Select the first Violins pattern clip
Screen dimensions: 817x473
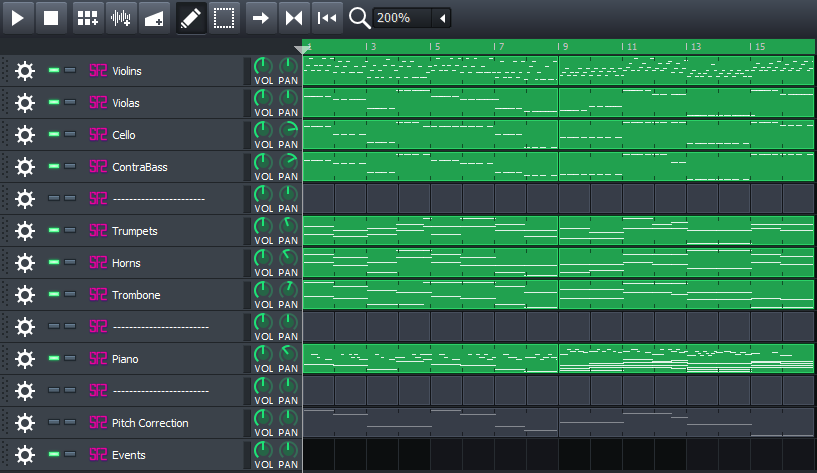tap(430, 71)
